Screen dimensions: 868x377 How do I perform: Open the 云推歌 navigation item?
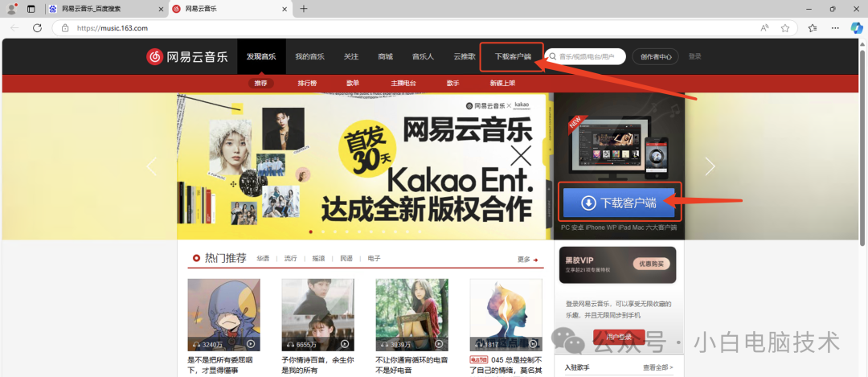click(x=465, y=56)
